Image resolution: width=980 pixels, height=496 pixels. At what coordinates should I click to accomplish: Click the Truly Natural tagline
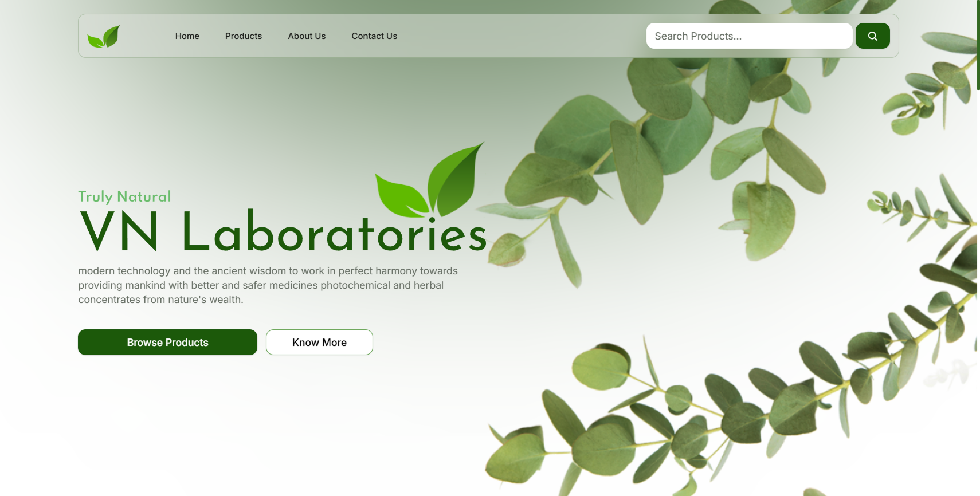pyautogui.click(x=124, y=196)
